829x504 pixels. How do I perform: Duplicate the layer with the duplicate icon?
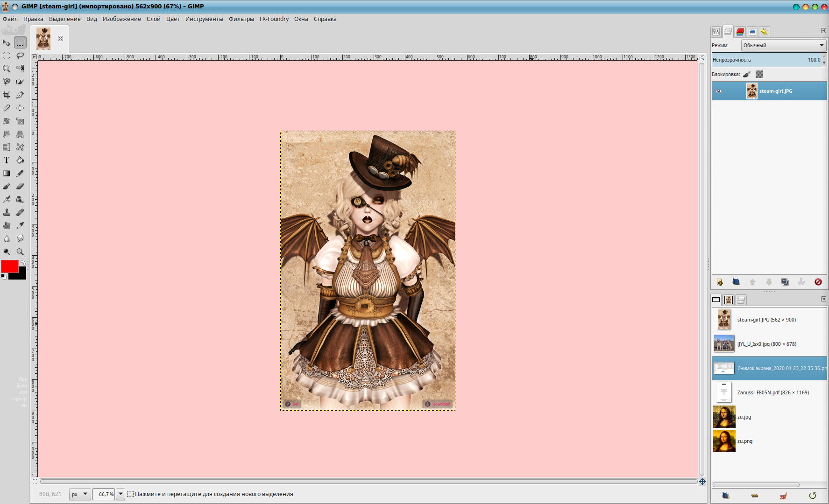click(x=785, y=282)
